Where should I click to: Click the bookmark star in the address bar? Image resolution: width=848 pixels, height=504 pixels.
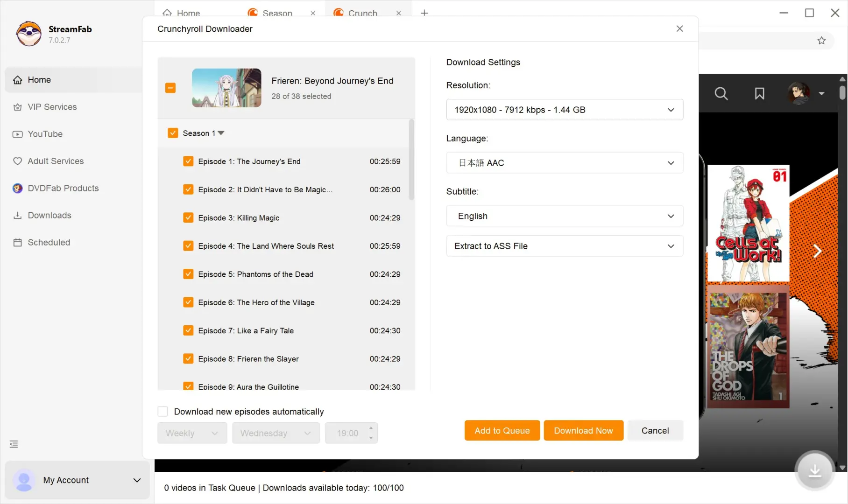(821, 41)
